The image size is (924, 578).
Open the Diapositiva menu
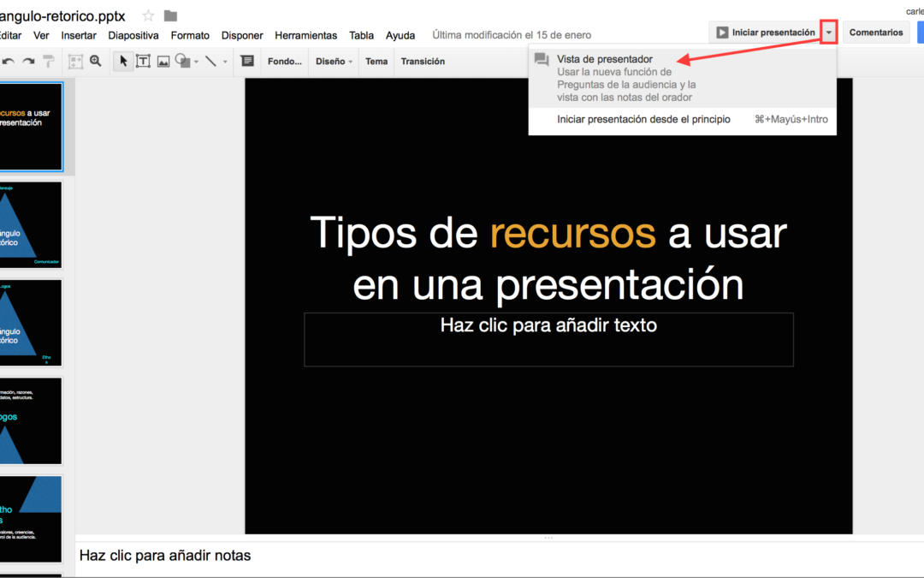pos(133,35)
